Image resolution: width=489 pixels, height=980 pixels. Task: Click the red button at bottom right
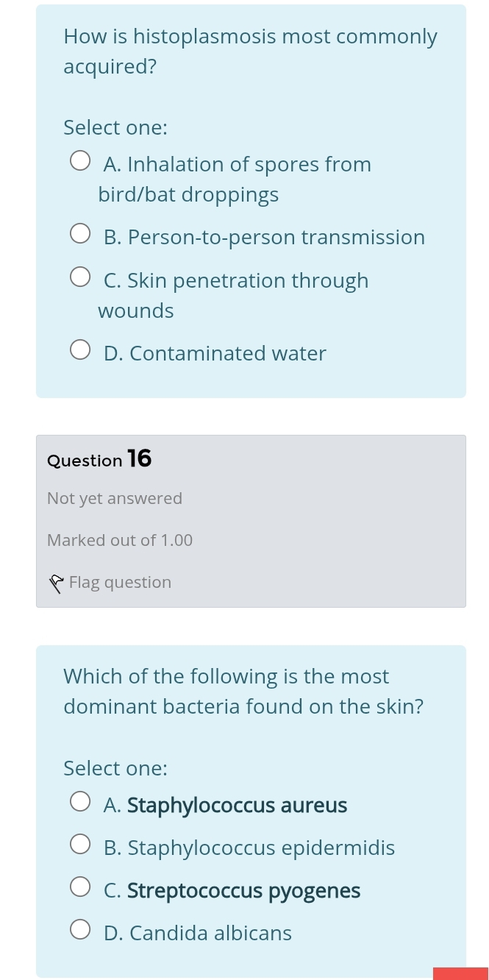tap(460, 973)
